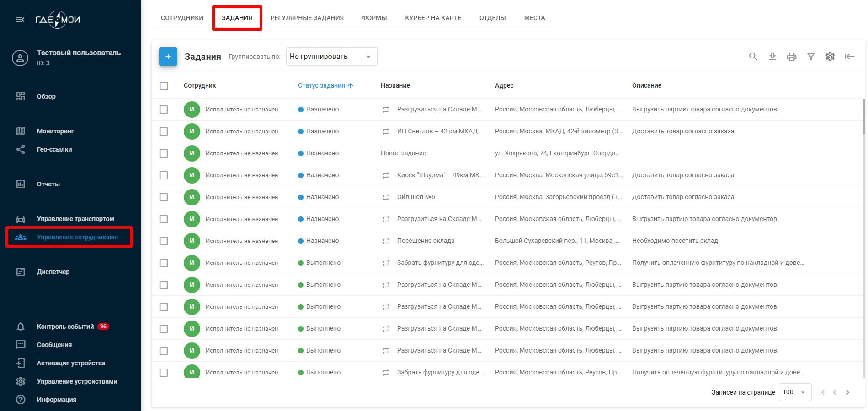Screen dimensions: 868x411
Task: Toggle the hamburger menu collapse icon
Action: [x=20, y=20]
